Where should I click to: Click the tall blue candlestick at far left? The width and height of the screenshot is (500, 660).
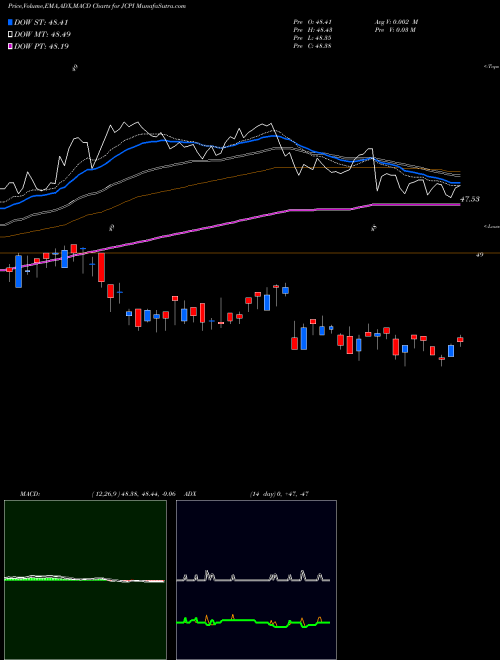19,271
